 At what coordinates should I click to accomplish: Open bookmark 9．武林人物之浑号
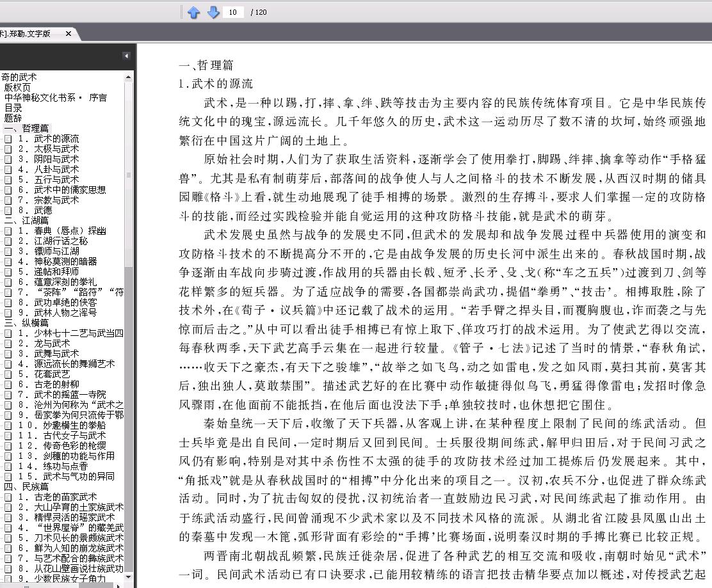[58, 313]
